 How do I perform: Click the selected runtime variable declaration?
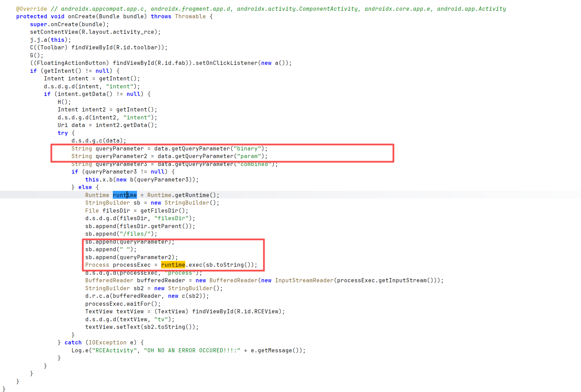pyautogui.click(x=125, y=195)
